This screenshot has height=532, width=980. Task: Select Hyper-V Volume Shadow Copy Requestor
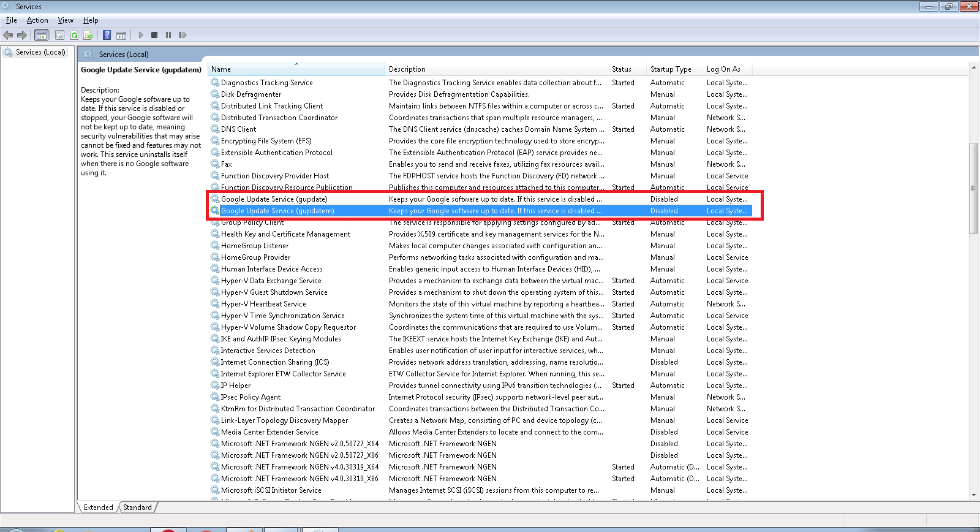click(x=288, y=327)
